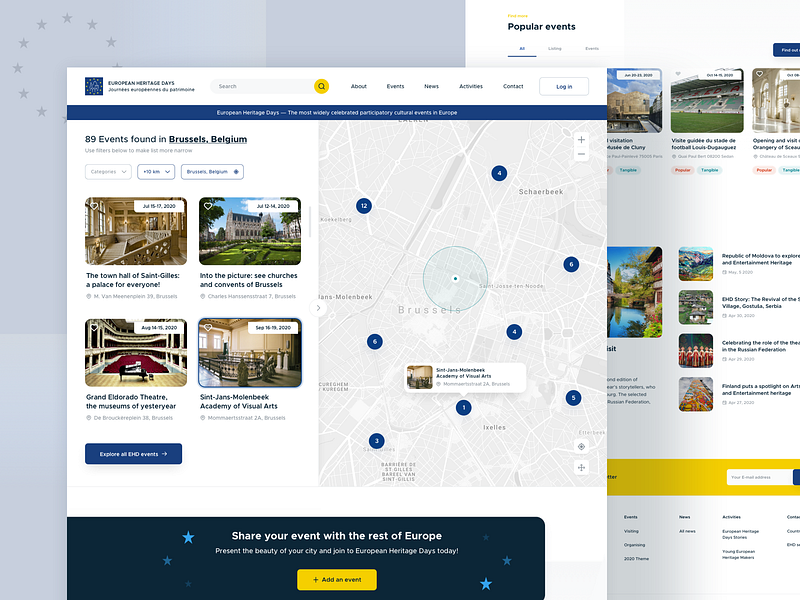Open the Sint-Jans-Molenbeek Academy card photo
The image size is (800, 600).
pos(249,353)
